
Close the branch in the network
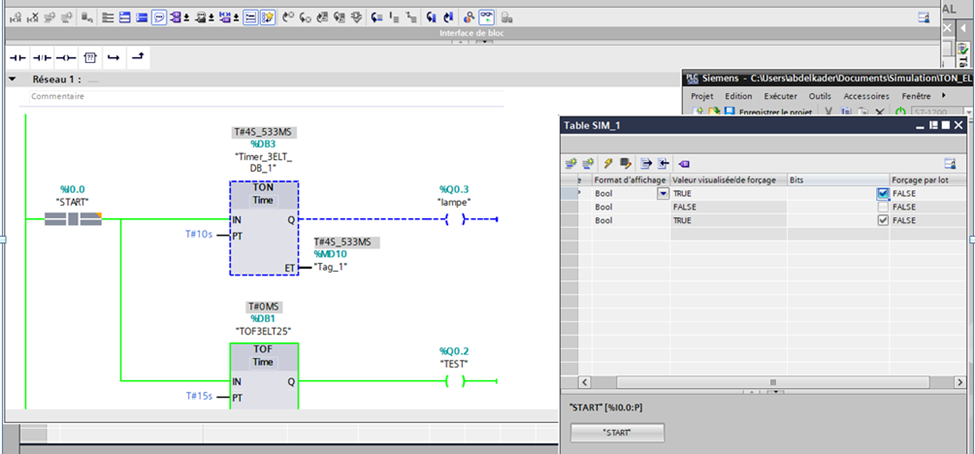(137, 58)
